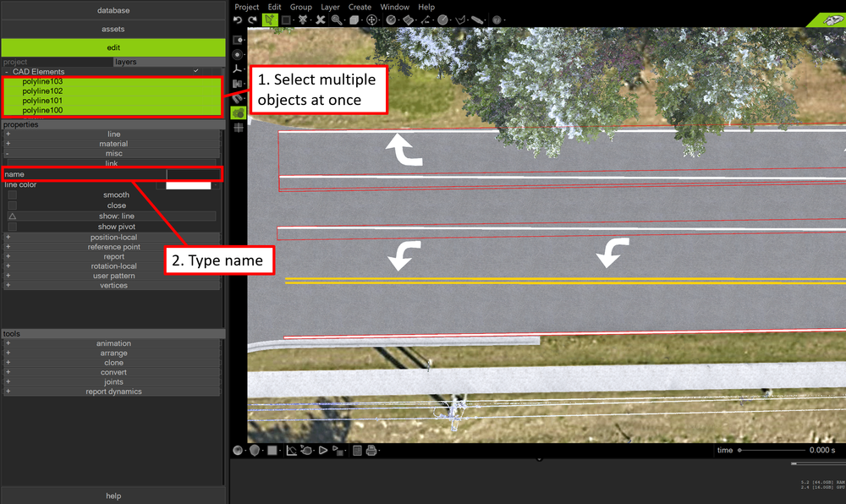Screen dimensions: 846x504
Task: Click the X delete icon in toolbar
Action: (321, 20)
